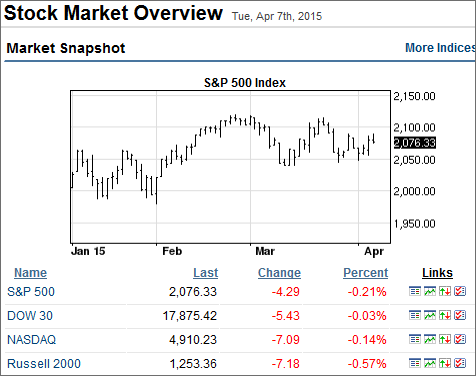Screen dimensions: 476x376
Task: Open the NASDAQ index name link
Action: click(x=32, y=340)
